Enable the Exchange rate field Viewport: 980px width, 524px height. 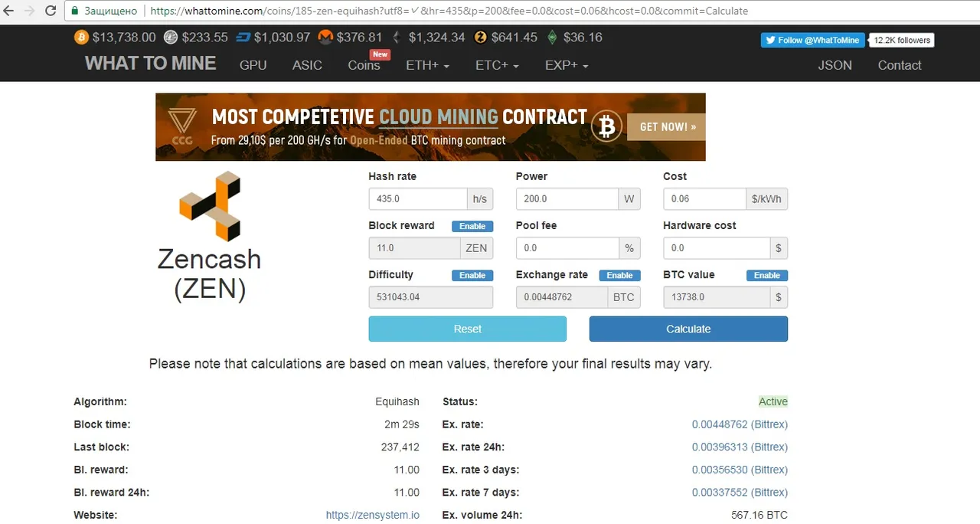619,275
